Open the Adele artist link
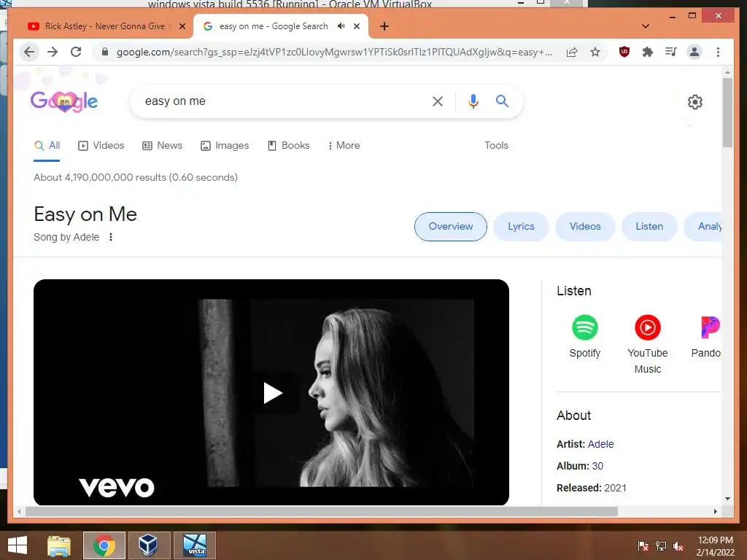The width and height of the screenshot is (747, 560). click(601, 444)
